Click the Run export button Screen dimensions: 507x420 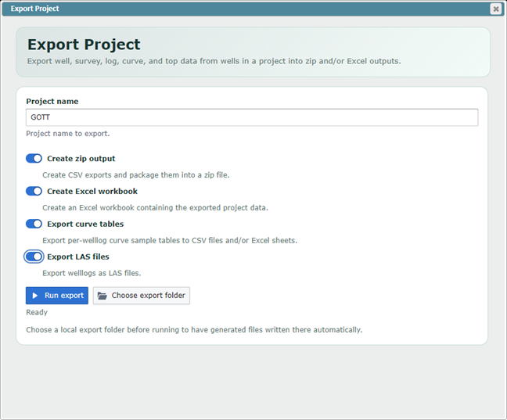pos(57,296)
